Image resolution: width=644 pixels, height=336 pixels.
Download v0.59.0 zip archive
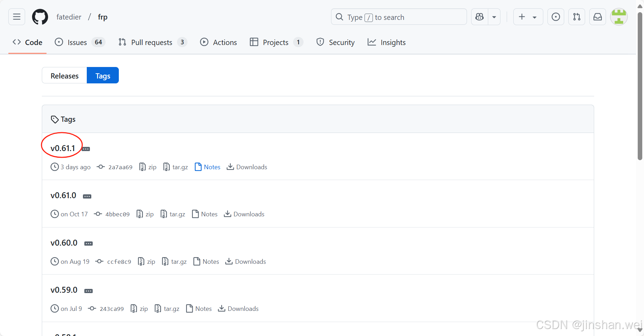click(x=139, y=309)
